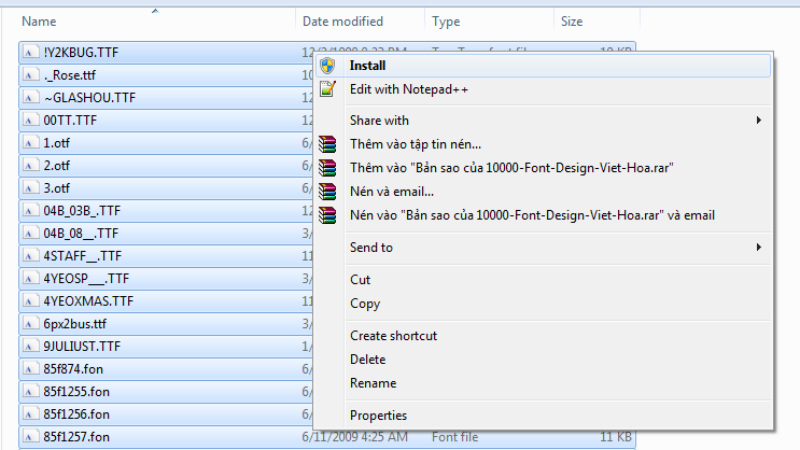This screenshot has height=450, width=800.
Task: Click the Size column header
Action: point(572,21)
